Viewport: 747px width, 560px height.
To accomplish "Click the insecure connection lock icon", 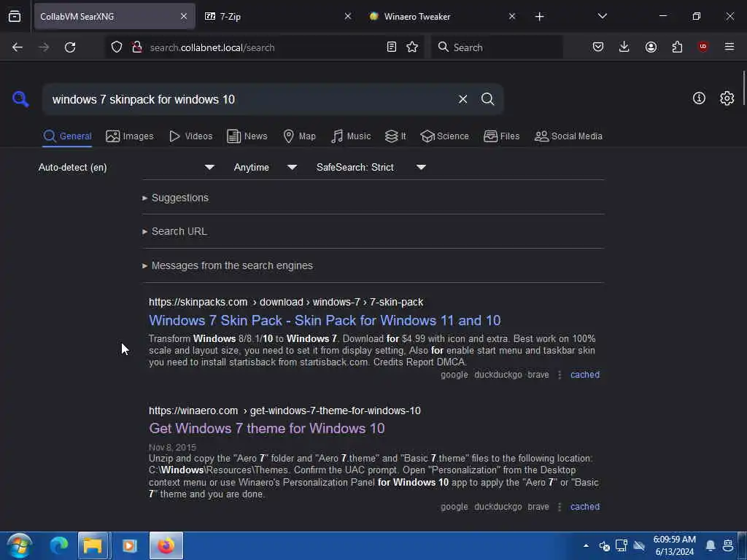I will pyautogui.click(x=137, y=47).
